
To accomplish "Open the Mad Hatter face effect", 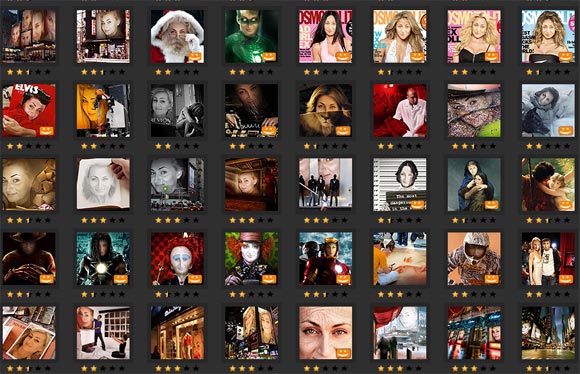I will (x=252, y=258).
